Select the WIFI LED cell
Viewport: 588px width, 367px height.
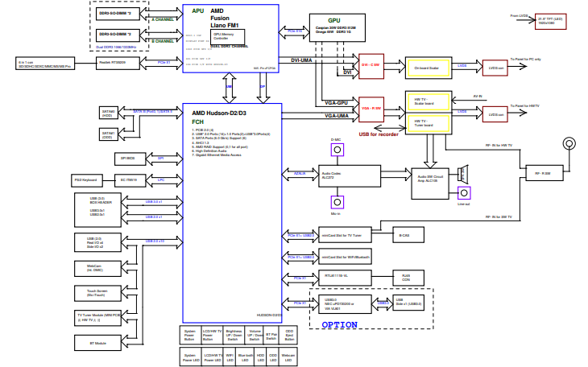click(x=230, y=357)
